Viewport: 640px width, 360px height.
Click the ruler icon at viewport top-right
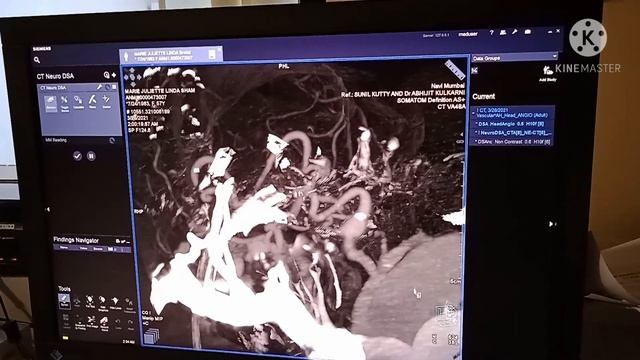(454, 70)
